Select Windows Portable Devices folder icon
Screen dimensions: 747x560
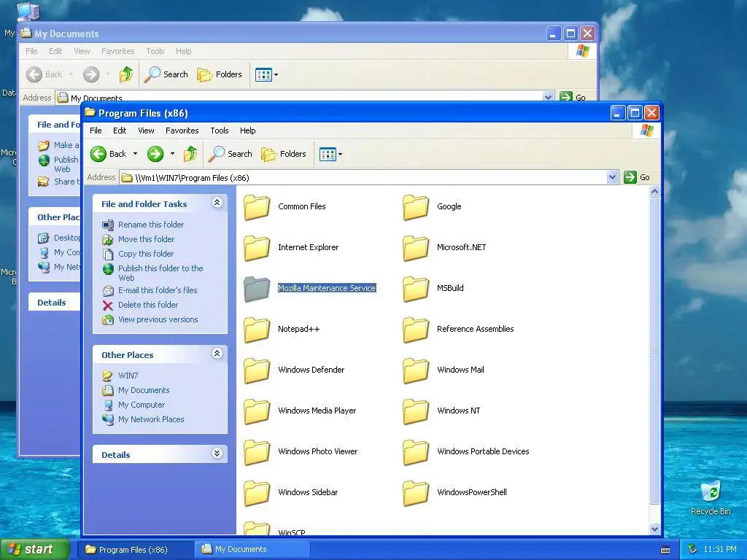pyautogui.click(x=416, y=453)
